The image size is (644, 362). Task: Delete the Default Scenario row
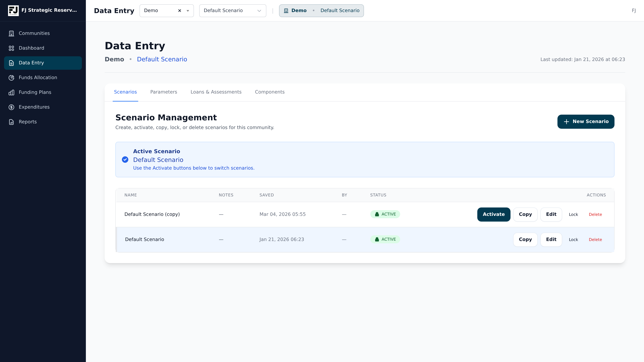tap(595, 240)
